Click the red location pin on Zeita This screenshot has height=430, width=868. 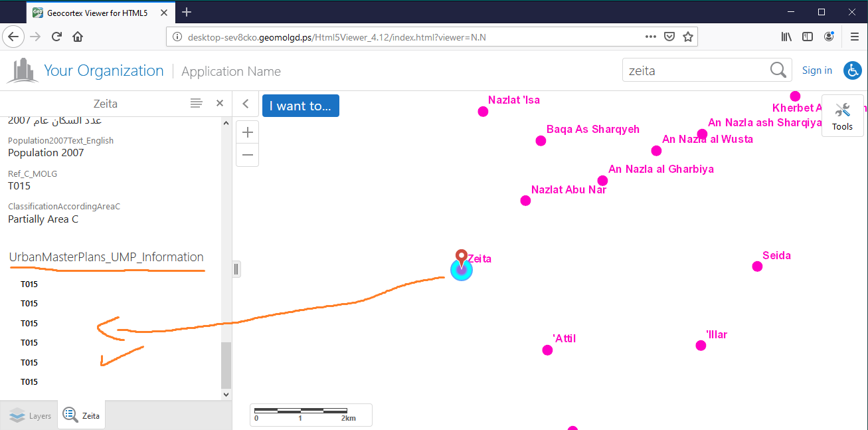461,259
